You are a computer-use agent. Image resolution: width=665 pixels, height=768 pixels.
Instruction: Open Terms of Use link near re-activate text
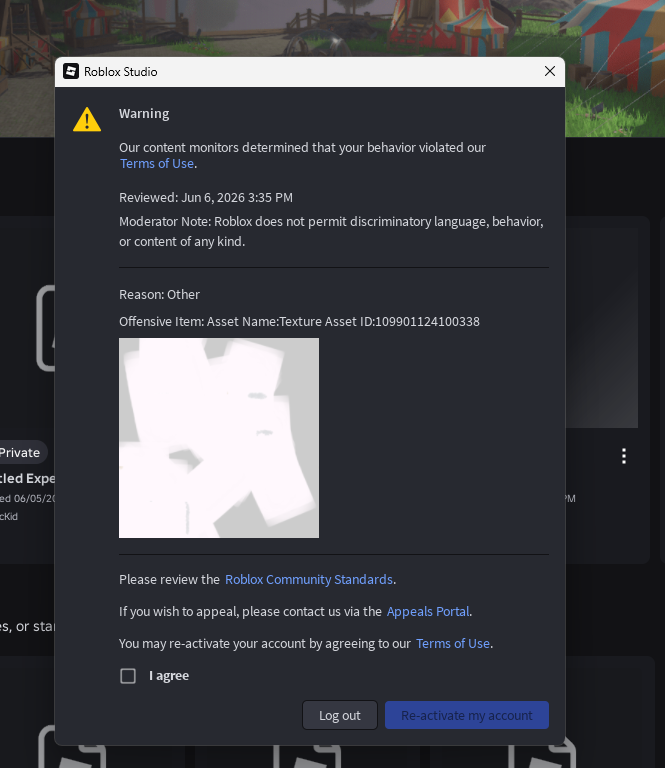[453, 644]
